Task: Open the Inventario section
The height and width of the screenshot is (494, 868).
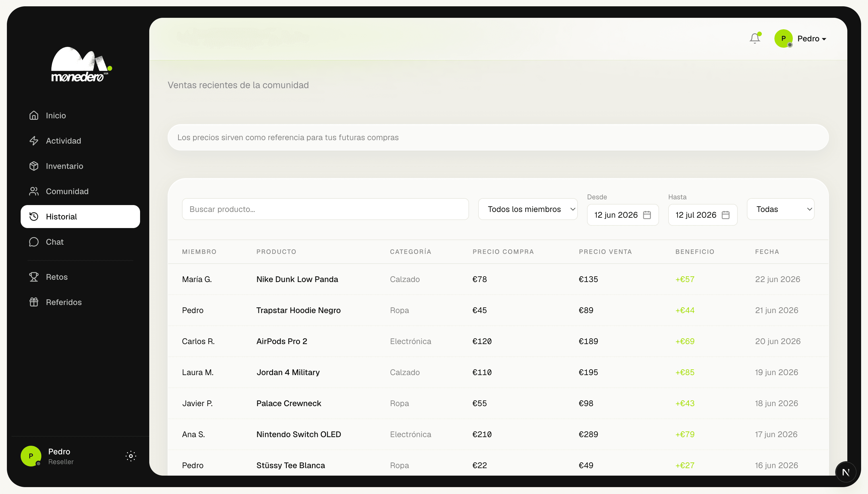Action: (x=80, y=166)
